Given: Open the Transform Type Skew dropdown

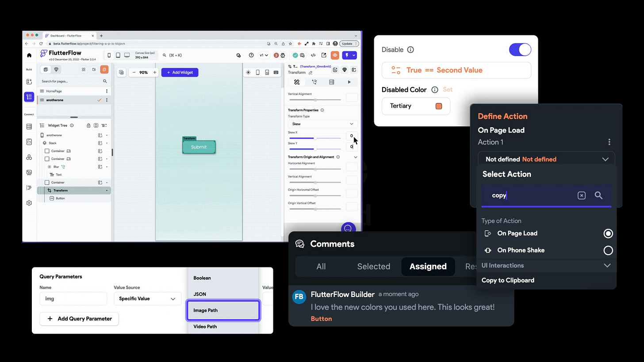Looking at the screenshot, I should click(x=322, y=124).
